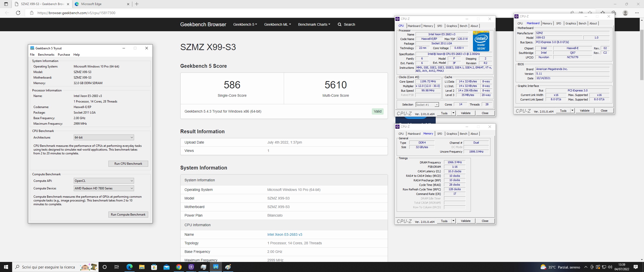Click Run CPU Benchmark button
Viewport: 644px width, 272px height.
click(128, 164)
